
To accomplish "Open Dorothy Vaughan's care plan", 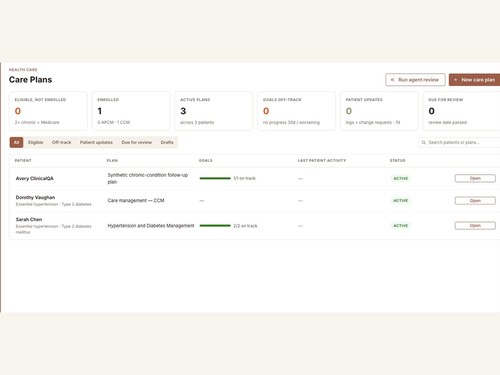I will 475,201.
